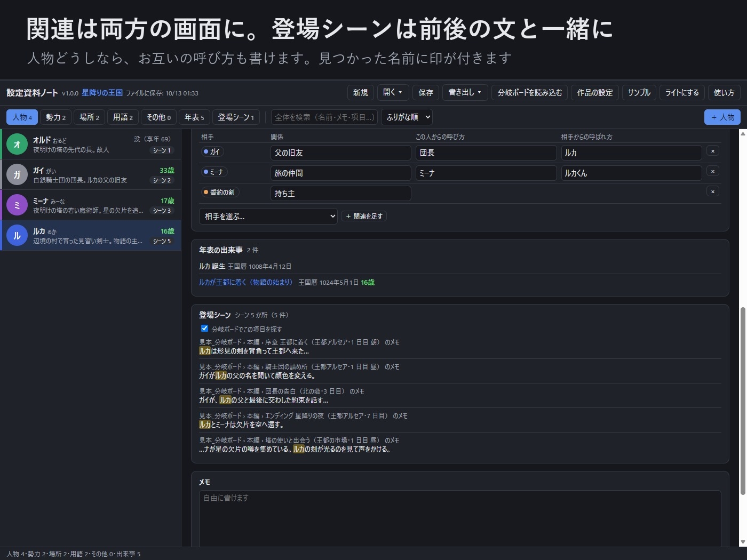The height and width of the screenshot is (560, 747).
Task: Click the ルカ 誕生 timeline entry
Action: coord(460,266)
